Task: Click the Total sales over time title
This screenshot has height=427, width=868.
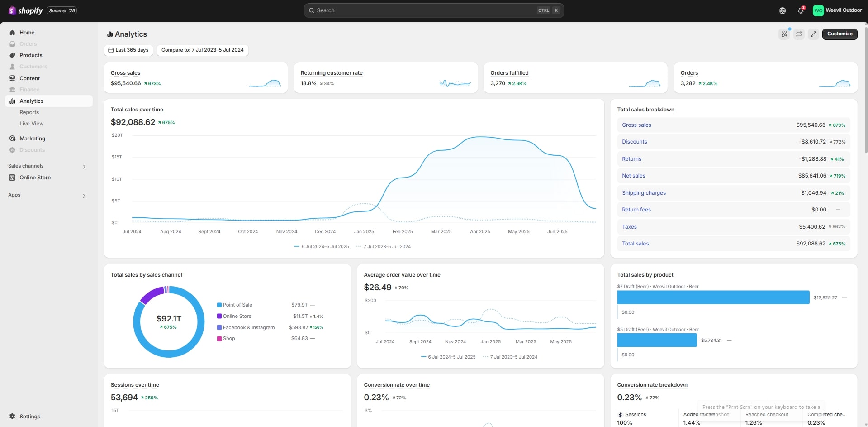Action: 137,110
